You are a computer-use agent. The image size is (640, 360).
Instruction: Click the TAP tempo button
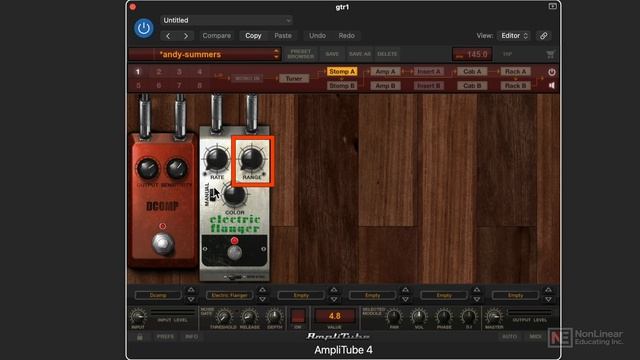[x=507, y=54]
